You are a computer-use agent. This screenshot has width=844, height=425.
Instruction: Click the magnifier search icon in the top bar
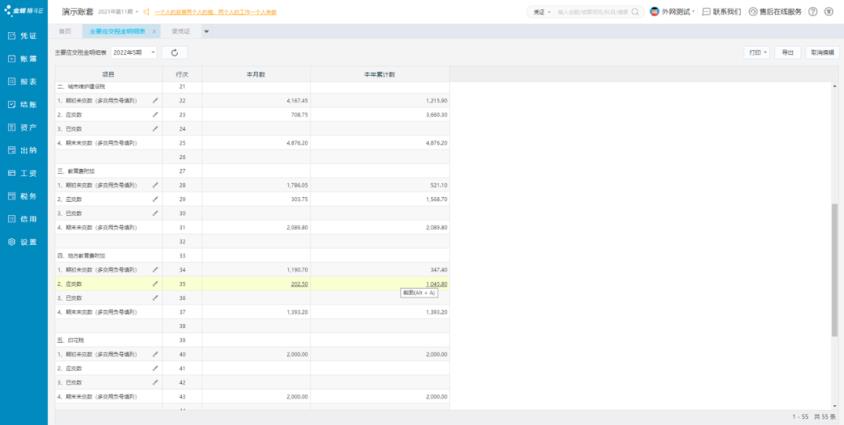pos(635,11)
